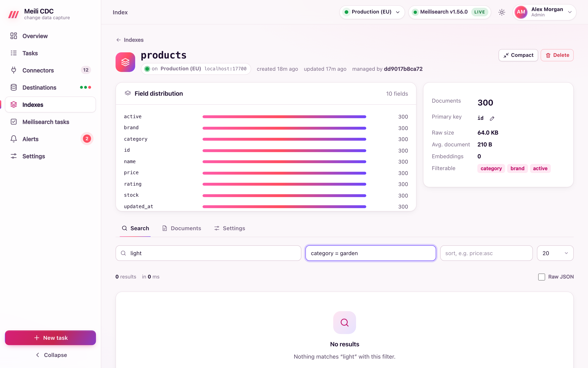Screen dimensions: 588x368
Task: Click the AM user avatar
Action: (521, 12)
